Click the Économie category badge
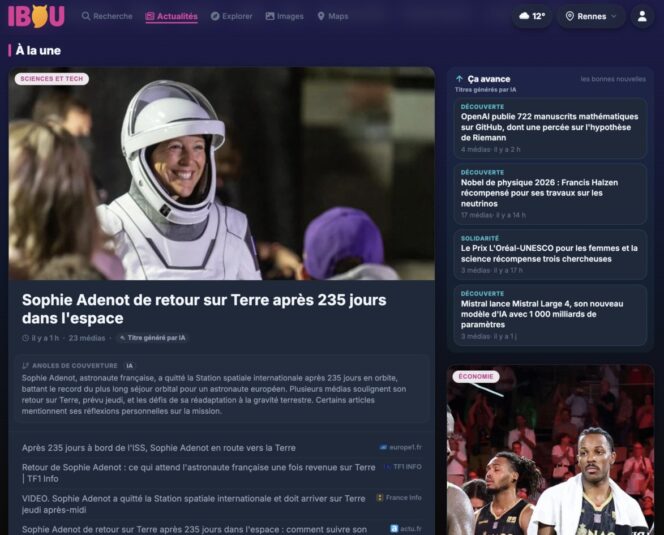Screen dimensions: 664x535 pos(476,377)
